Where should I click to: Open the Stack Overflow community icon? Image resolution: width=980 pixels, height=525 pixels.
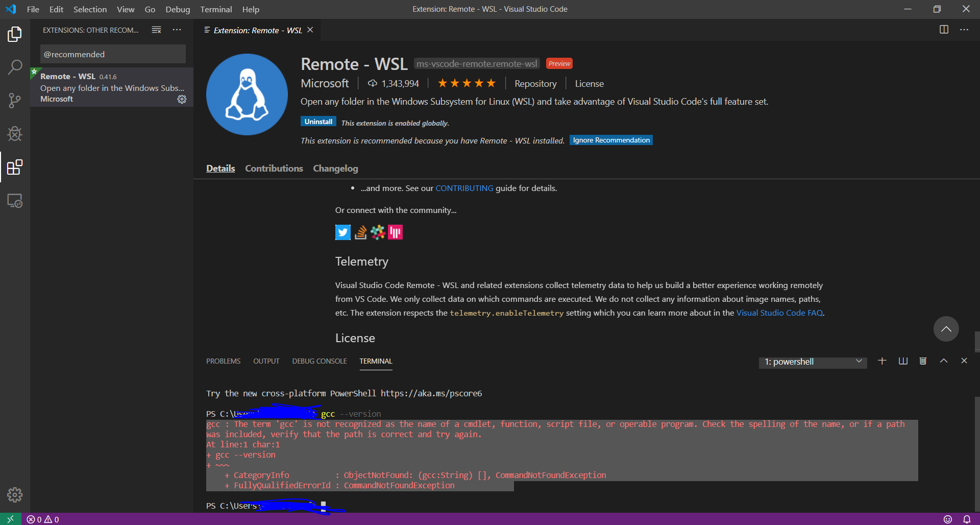point(361,232)
